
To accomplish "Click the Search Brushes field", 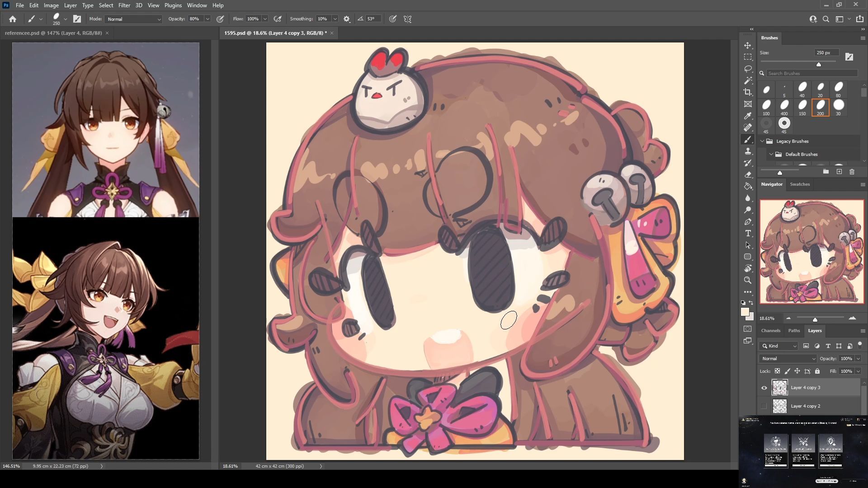I will click(811, 73).
